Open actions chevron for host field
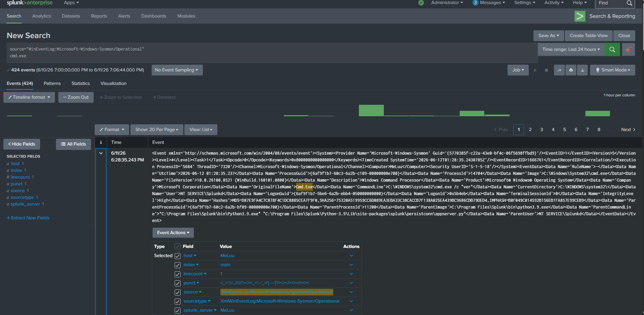The height and width of the screenshot is (315, 644). point(351,256)
